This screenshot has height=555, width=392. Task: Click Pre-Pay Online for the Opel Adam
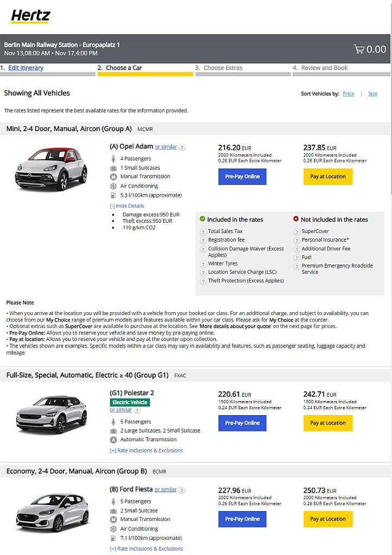coord(242,177)
